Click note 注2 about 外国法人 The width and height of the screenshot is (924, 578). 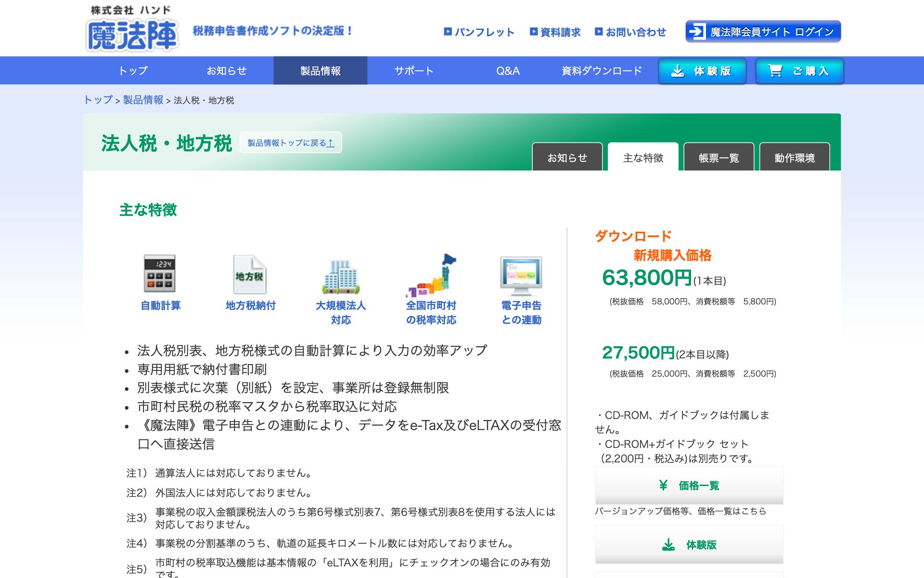pyautogui.click(x=219, y=493)
